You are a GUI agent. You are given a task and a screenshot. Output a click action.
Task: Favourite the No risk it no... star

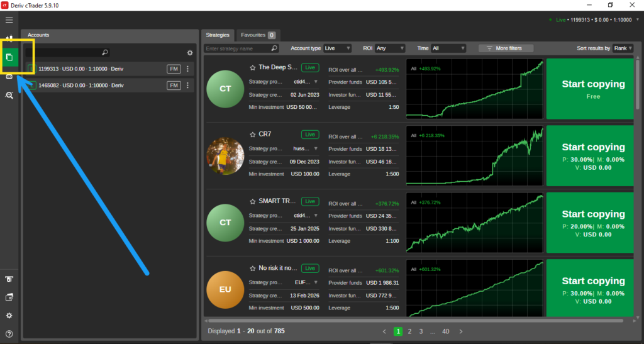[x=253, y=268]
